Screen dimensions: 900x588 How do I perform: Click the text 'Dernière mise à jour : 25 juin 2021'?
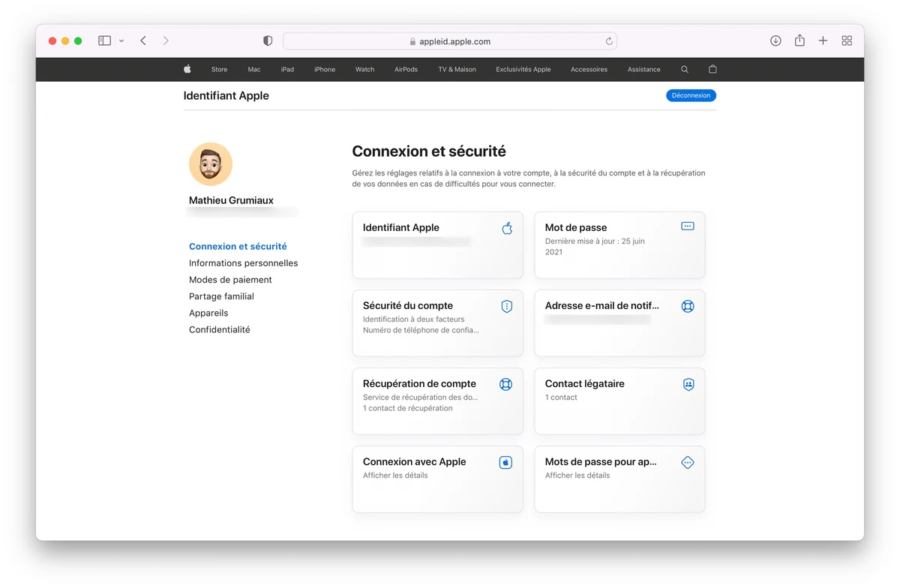point(595,247)
